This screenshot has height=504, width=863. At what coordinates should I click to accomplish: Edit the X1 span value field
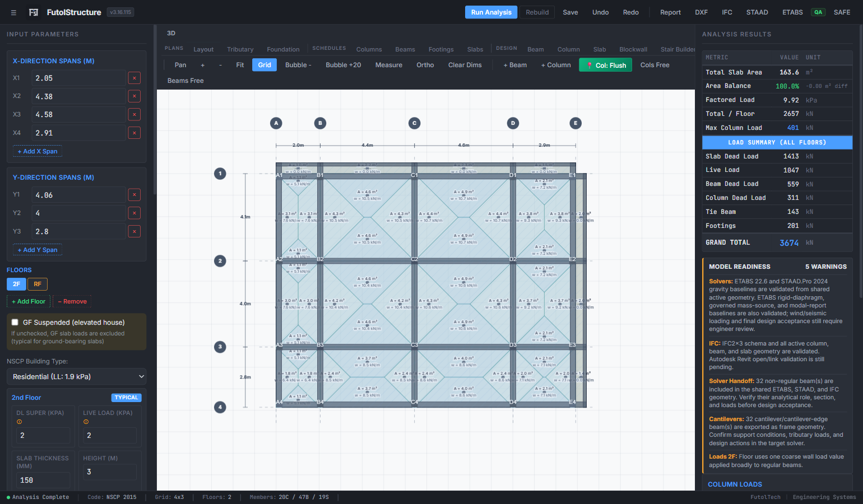coord(78,78)
